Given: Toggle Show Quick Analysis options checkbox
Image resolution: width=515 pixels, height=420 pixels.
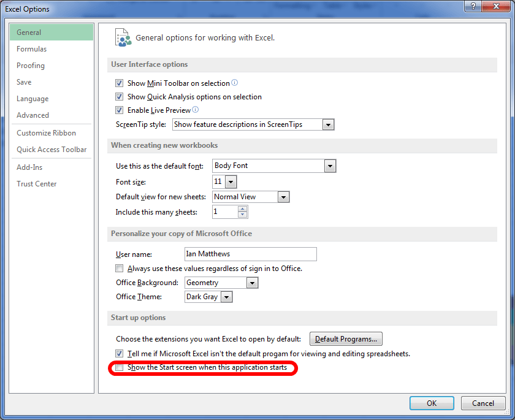Looking at the screenshot, I should point(120,97).
